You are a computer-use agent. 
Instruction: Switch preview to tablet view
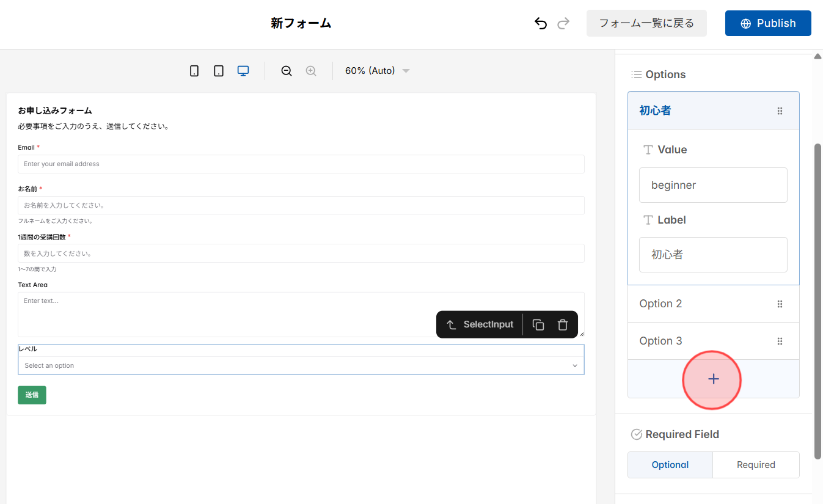219,70
